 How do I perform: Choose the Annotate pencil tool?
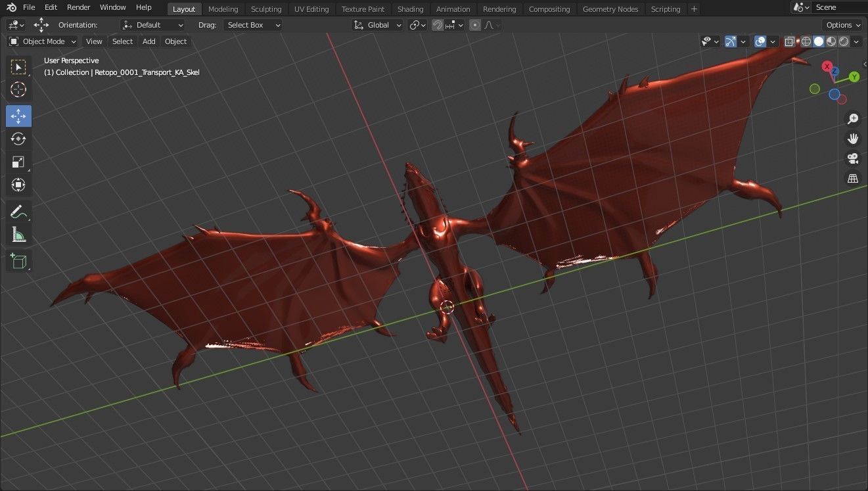tap(18, 212)
